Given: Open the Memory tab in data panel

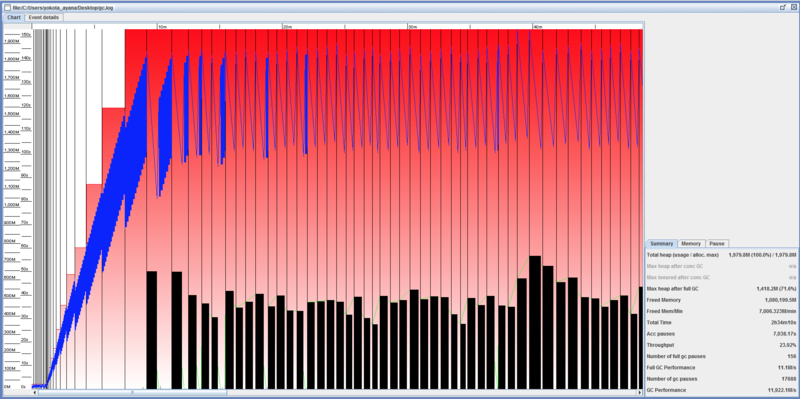Looking at the screenshot, I should coord(691,243).
